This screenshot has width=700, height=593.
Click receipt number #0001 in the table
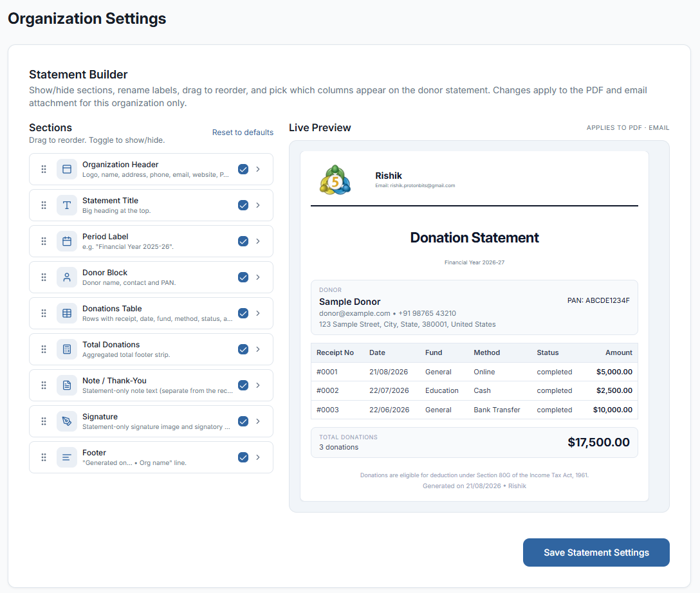pyautogui.click(x=327, y=372)
